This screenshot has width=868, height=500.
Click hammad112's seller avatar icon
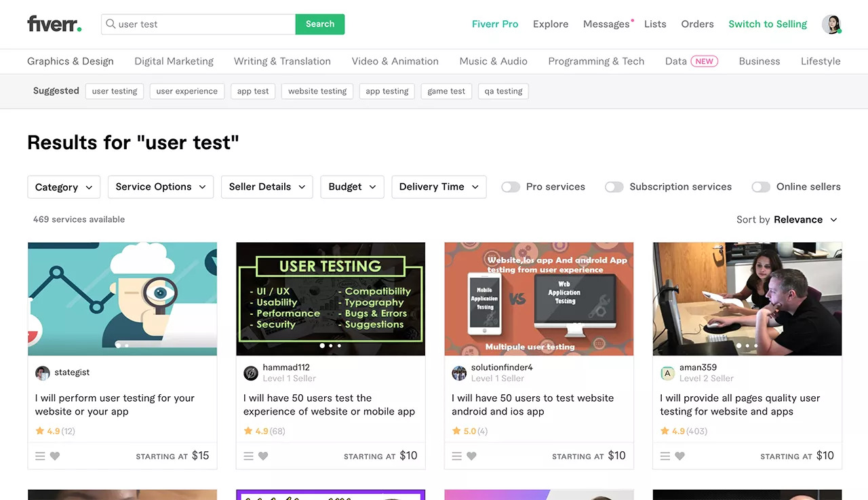[250, 372]
